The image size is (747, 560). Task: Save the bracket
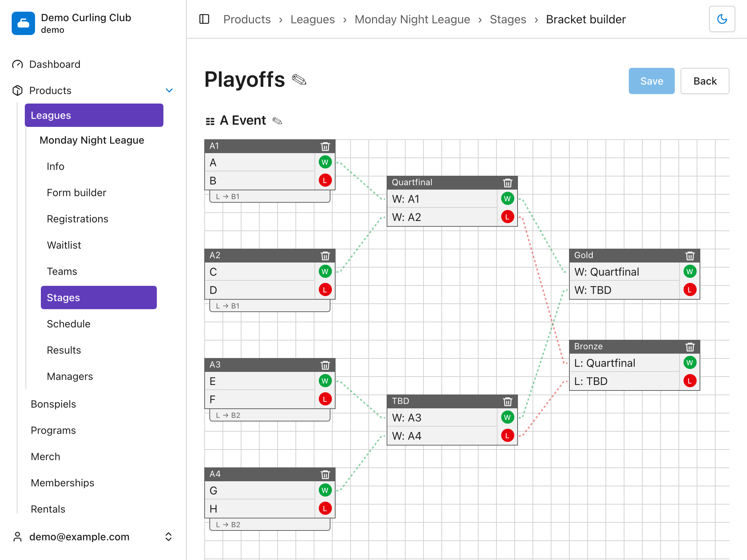pos(651,81)
